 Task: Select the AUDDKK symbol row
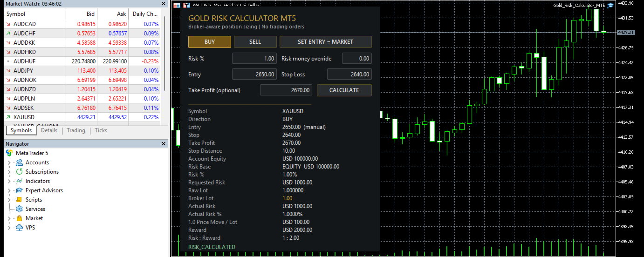tap(82, 43)
